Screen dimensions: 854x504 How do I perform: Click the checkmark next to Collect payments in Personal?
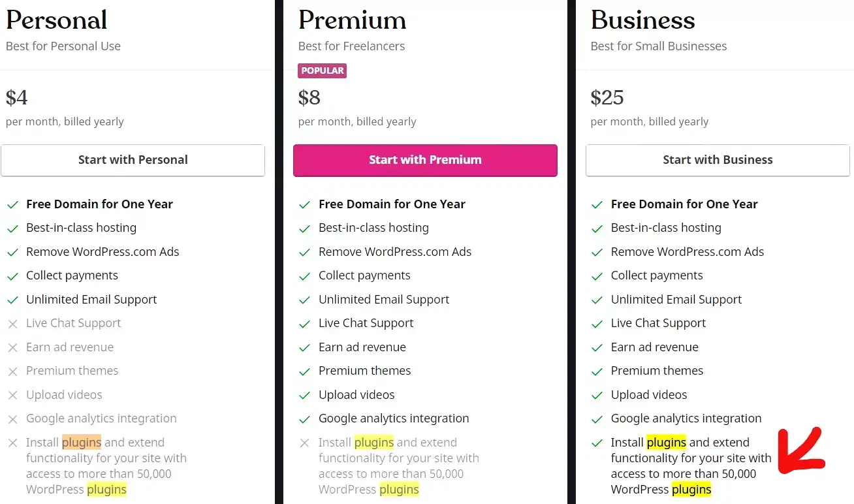(x=12, y=276)
